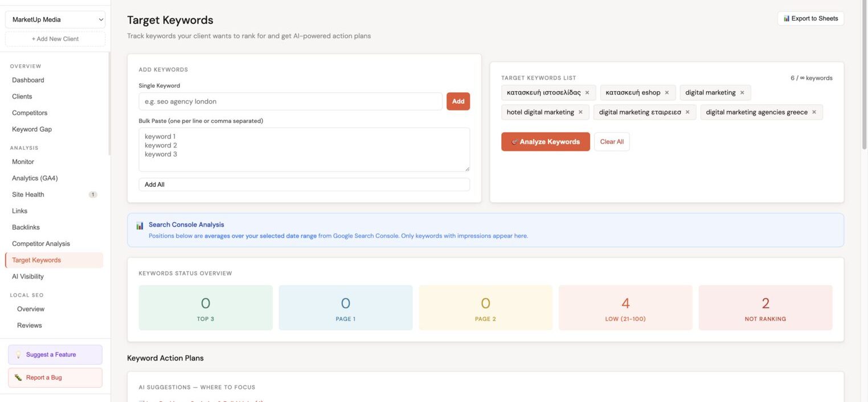
Task: Click the Search Console Analysis chart icon
Action: click(140, 225)
